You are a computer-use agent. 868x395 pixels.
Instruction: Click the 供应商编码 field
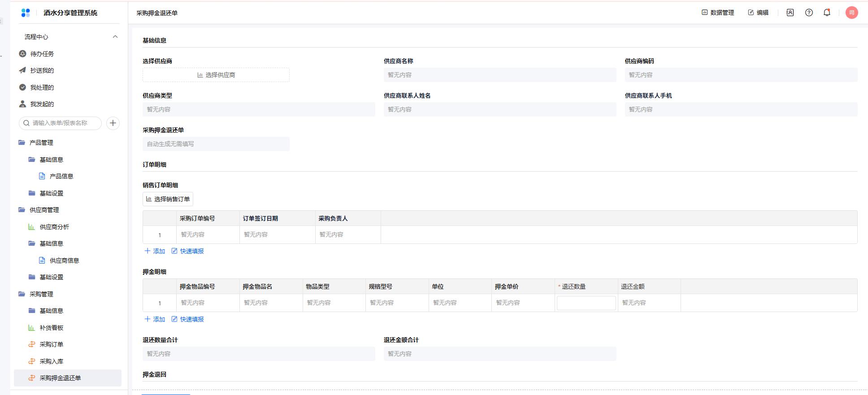click(741, 75)
